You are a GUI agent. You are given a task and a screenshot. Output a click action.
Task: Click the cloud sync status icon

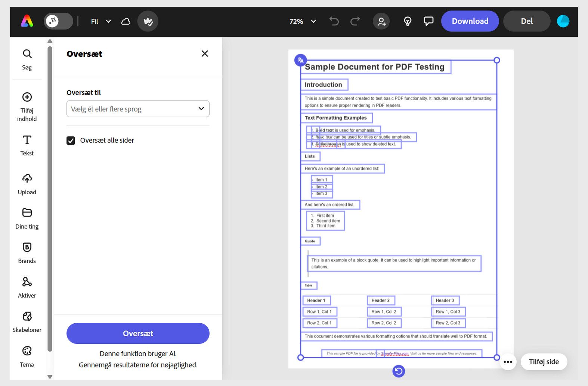click(126, 21)
